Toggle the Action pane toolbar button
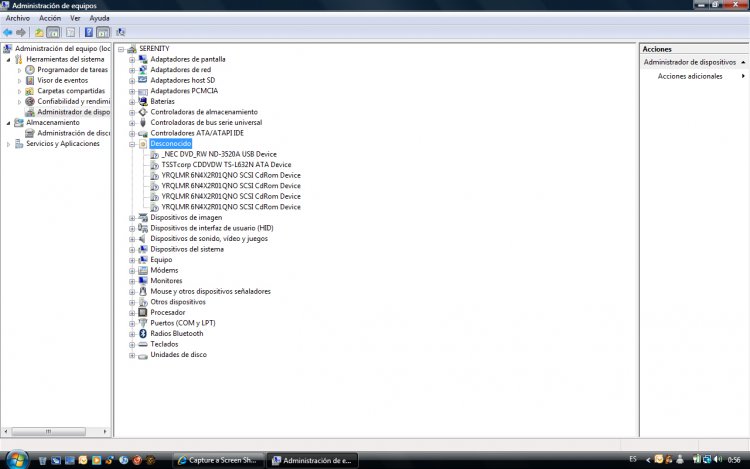Viewport: 750px width, 469px height. pos(103,33)
